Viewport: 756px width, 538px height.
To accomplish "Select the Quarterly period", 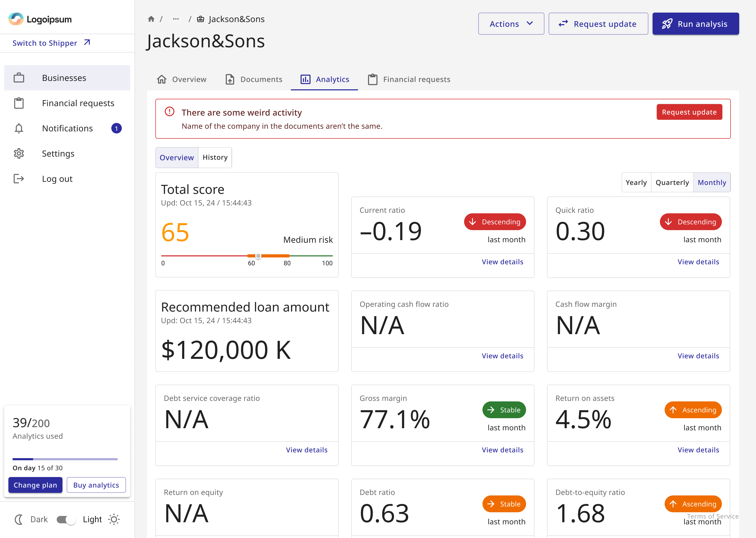I will click(x=672, y=182).
